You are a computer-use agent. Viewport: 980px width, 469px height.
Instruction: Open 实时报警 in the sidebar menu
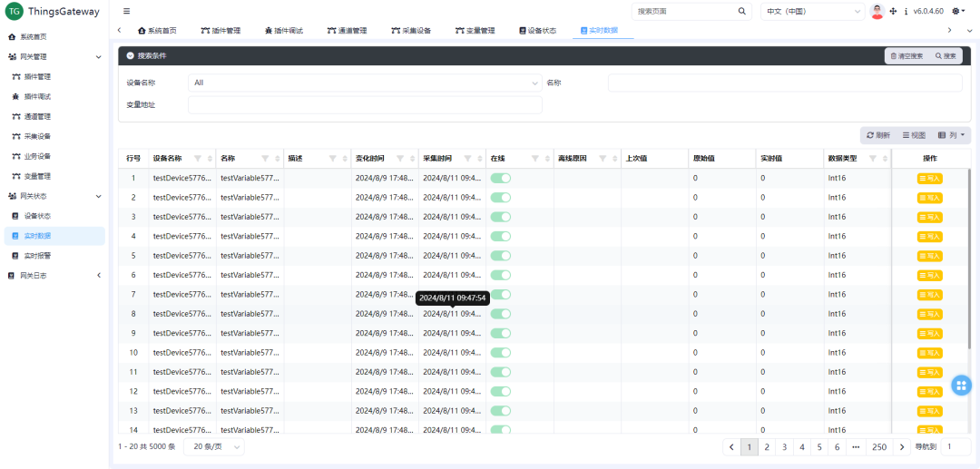(x=37, y=256)
